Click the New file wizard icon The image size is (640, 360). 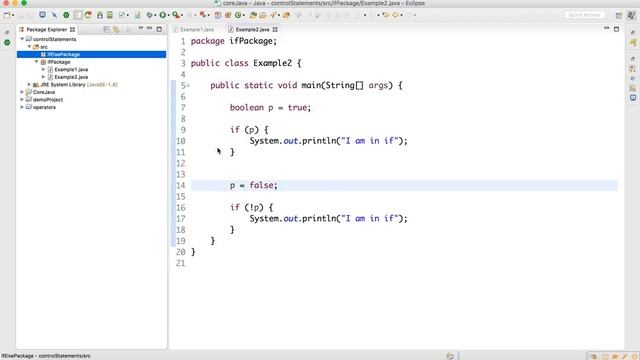pyautogui.click(x=7, y=15)
